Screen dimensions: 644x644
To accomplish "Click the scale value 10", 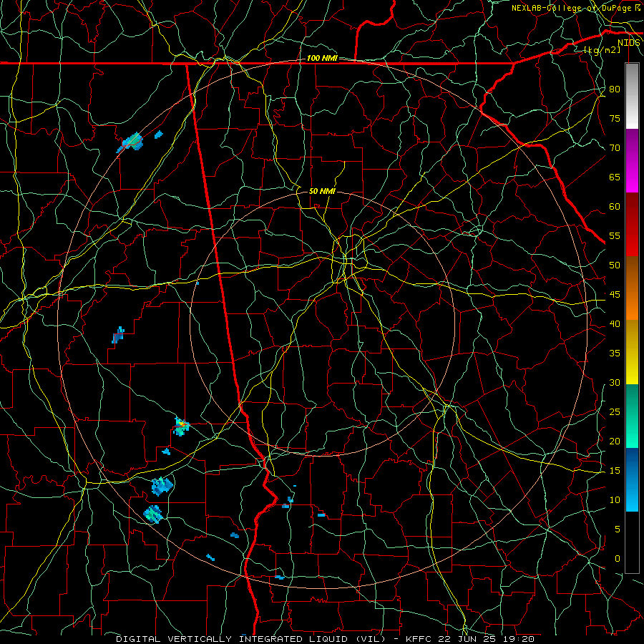I will pyautogui.click(x=615, y=500).
